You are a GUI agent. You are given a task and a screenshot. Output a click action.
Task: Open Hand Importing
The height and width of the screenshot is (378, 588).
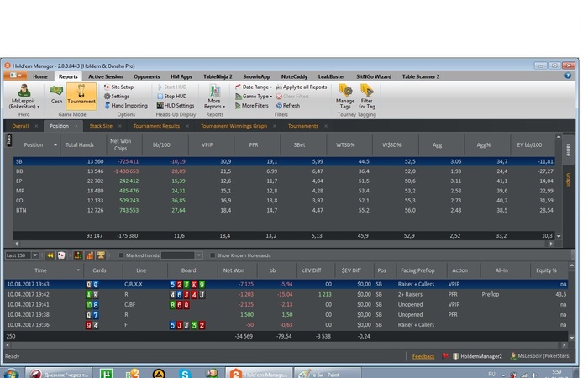point(126,105)
